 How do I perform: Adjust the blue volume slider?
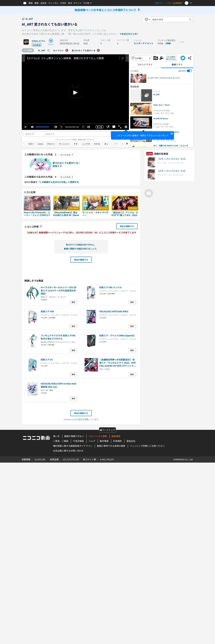[x=42, y=127]
